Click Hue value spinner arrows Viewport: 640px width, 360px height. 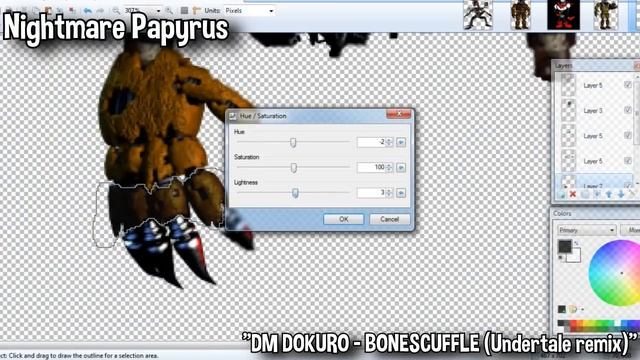click(389, 142)
